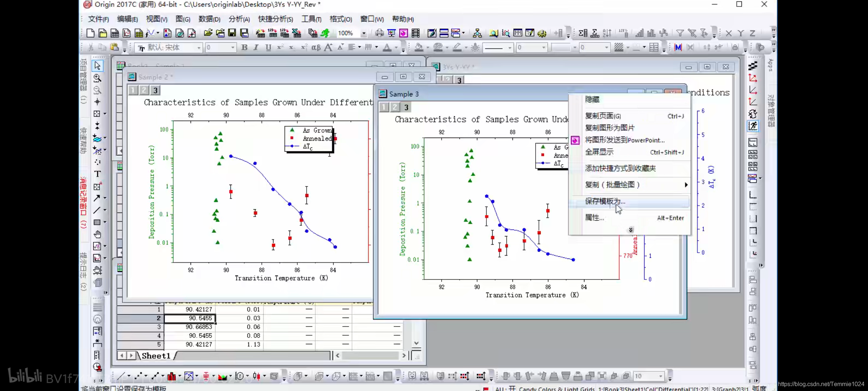
Task: Click the New Workbook icon
Action: 115,33
